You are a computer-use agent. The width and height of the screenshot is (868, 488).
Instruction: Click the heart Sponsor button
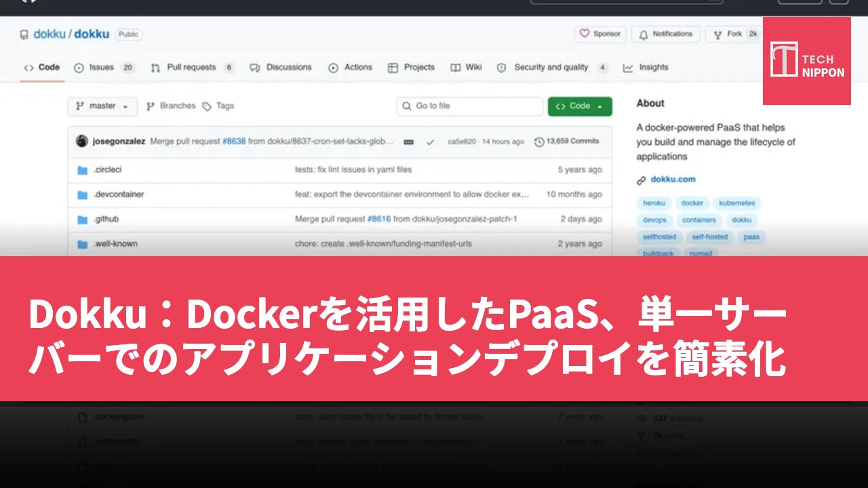point(601,34)
